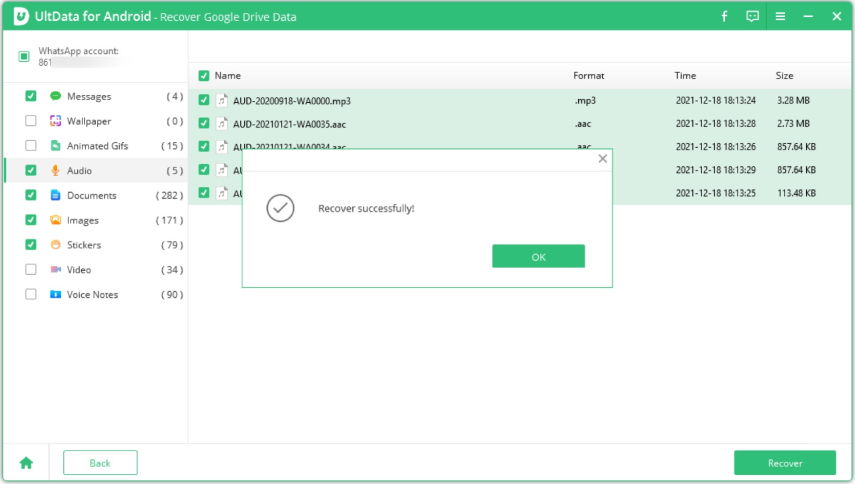Uncheck the file row dated 18:13:26
The image size is (855, 484).
click(x=204, y=146)
